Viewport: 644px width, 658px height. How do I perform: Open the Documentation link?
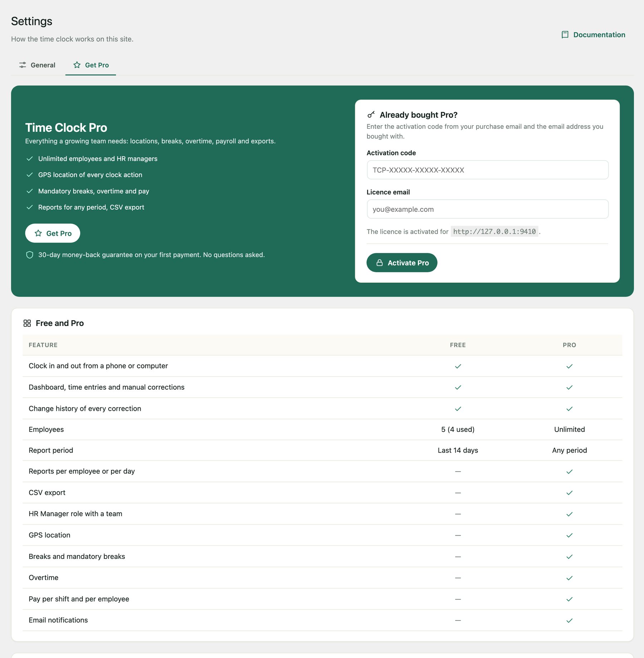[x=593, y=35]
